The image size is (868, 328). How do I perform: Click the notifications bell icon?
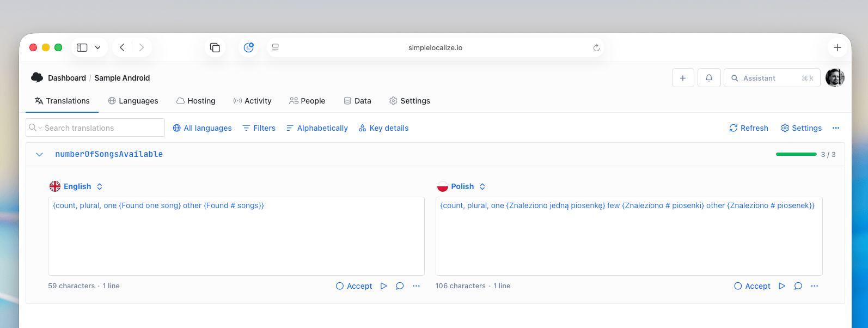tap(708, 78)
